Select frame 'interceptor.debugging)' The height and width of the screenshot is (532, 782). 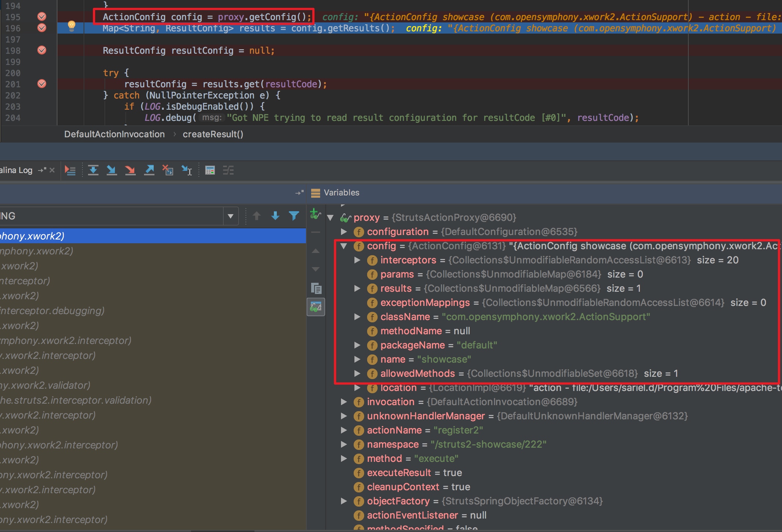click(x=153, y=310)
